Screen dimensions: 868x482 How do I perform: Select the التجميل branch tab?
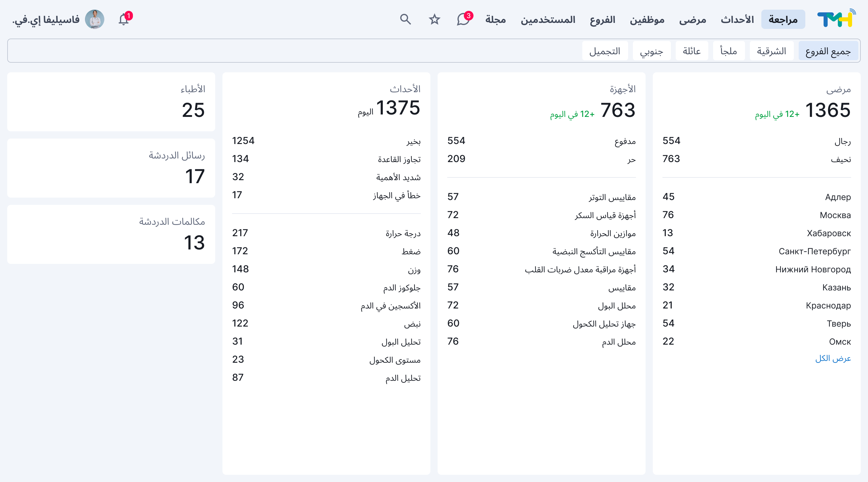[605, 51]
